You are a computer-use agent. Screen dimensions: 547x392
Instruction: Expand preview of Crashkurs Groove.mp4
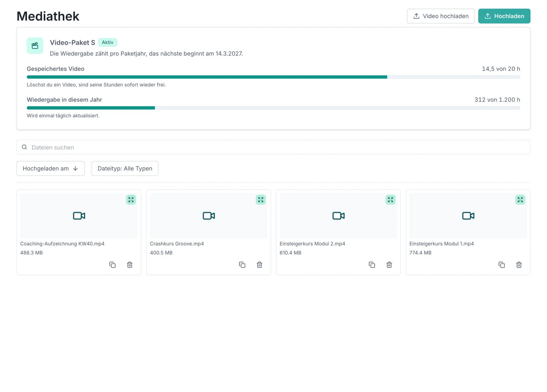pos(261,200)
